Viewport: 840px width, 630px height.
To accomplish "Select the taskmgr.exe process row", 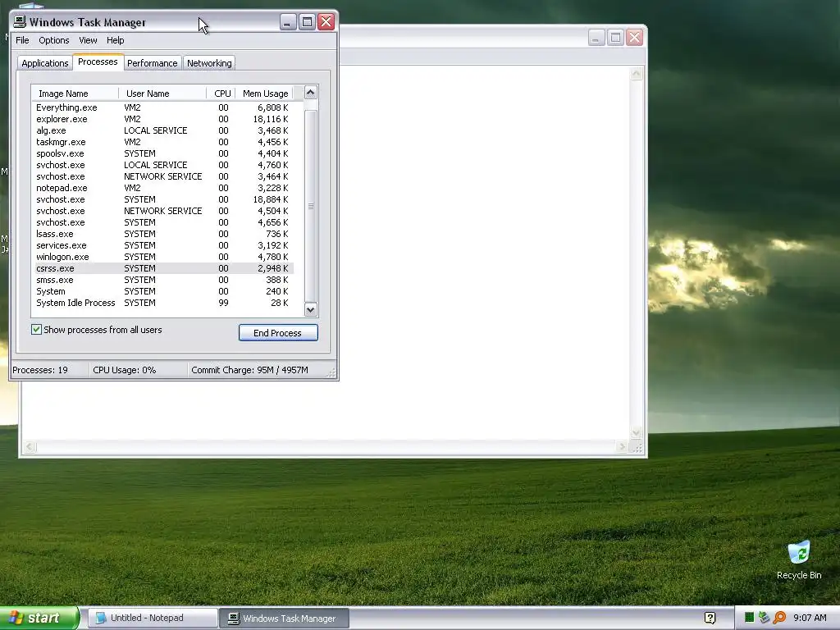I will (x=163, y=142).
